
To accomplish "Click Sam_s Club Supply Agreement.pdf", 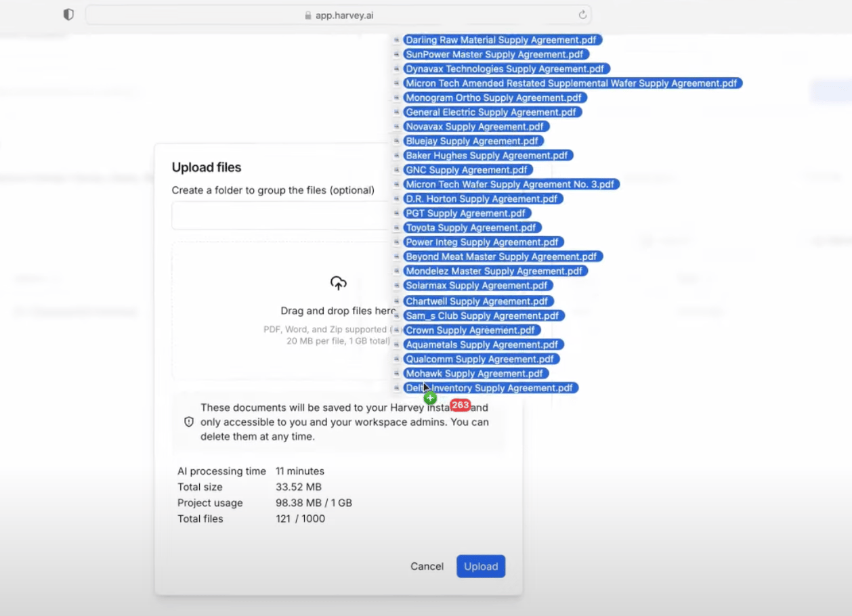I will coord(484,315).
